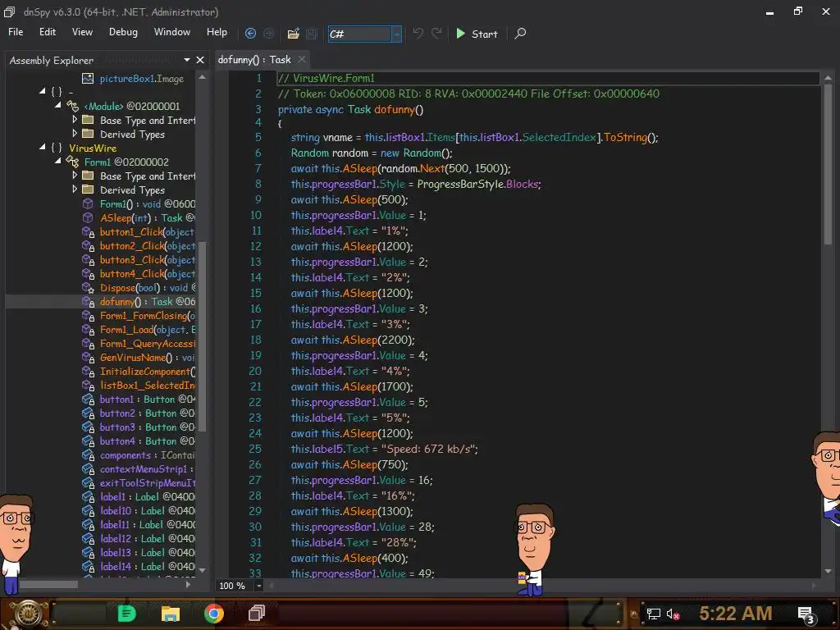The image size is (840, 630).
Task: Open the Help menu
Action: coord(217,32)
